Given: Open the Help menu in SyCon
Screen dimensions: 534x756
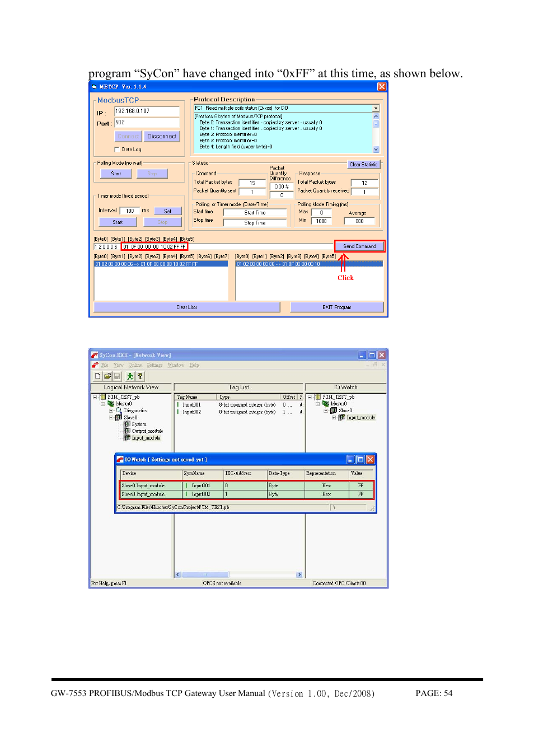Looking at the screenshot, I should tap(194, 365).
